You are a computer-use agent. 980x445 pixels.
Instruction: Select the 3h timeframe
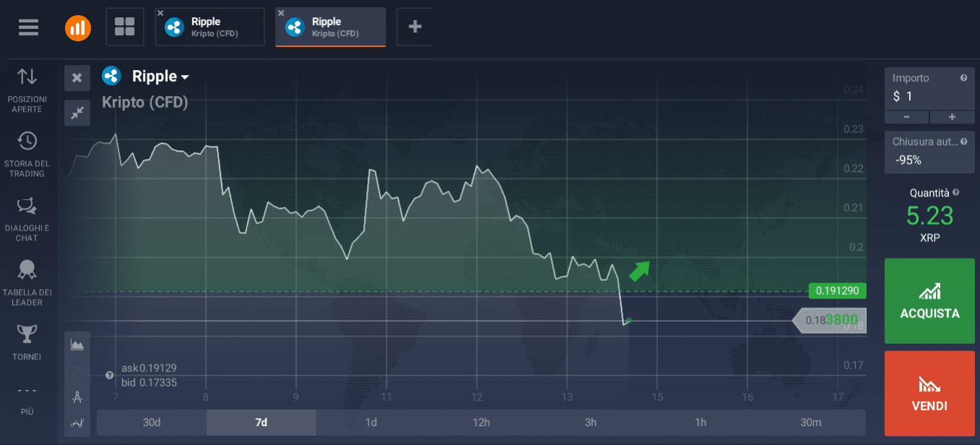tap(591, 423)
